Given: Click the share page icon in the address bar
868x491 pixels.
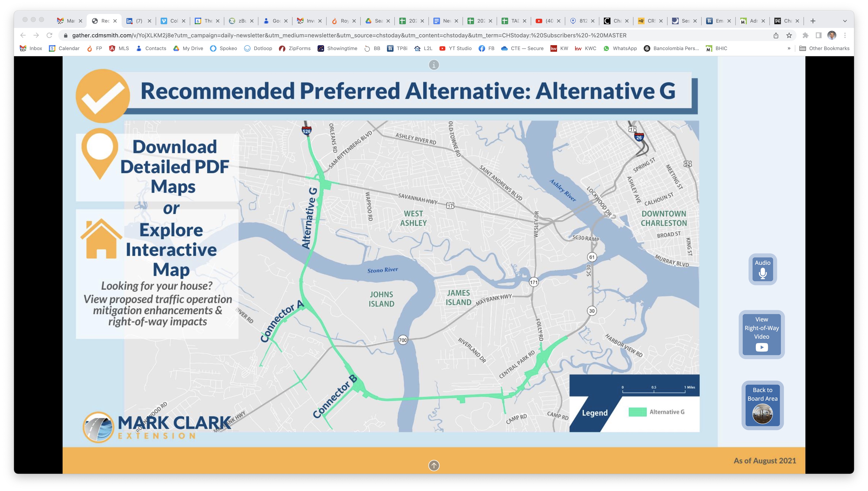Looking at the screenshot, I should click(776, 35).
